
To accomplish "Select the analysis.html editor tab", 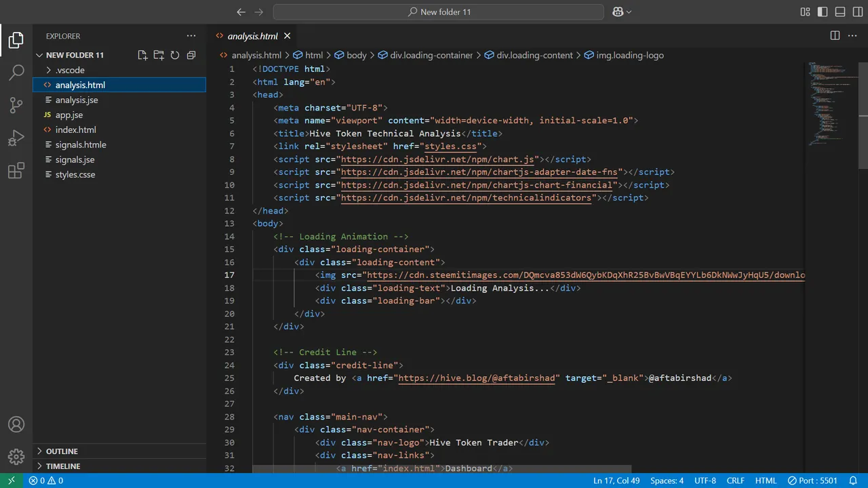I will 252,36.
